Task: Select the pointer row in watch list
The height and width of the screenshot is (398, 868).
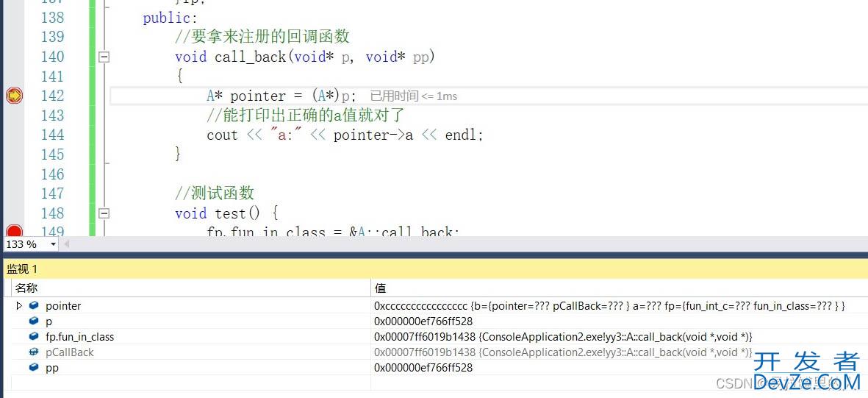Action: [63, 305]
